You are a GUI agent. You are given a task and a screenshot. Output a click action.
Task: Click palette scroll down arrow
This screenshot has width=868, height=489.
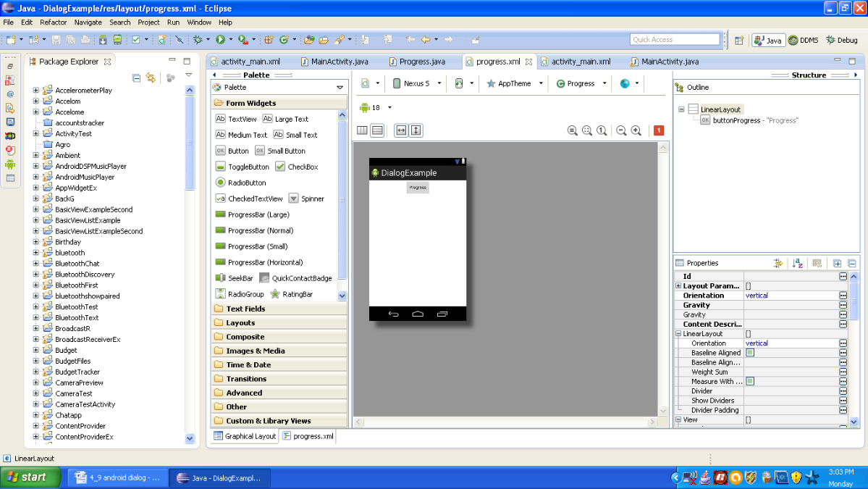tap(342, 296)
